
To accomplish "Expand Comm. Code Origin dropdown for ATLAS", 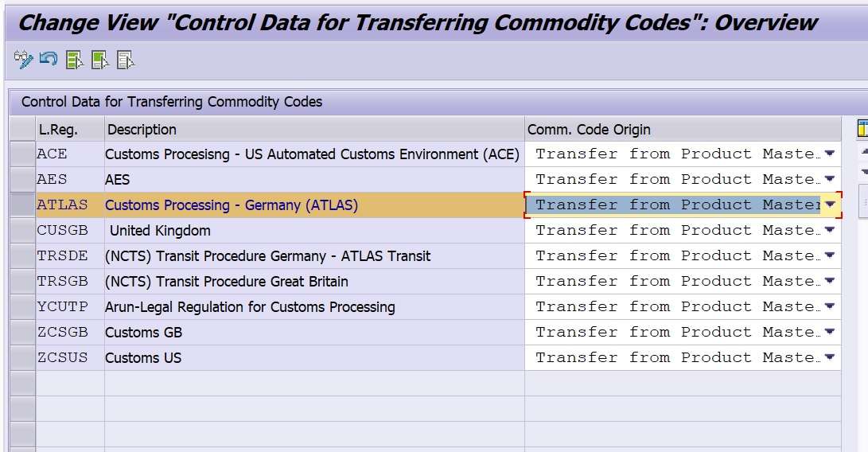I will 829,205.
